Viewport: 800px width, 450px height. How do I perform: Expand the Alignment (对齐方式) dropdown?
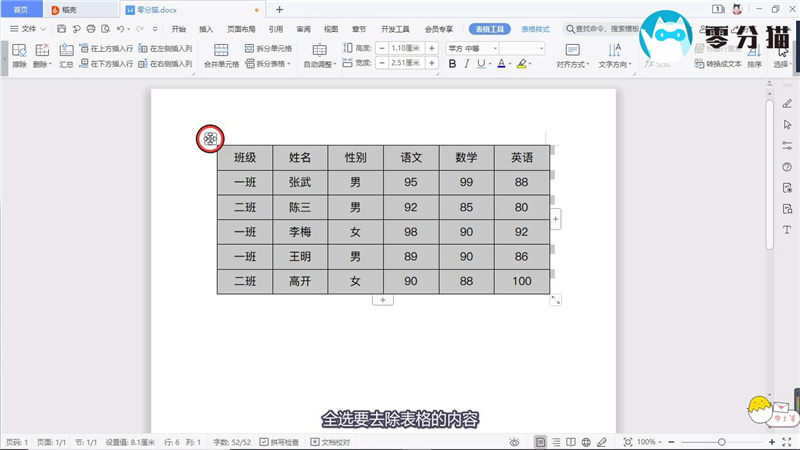coord(574,64)
